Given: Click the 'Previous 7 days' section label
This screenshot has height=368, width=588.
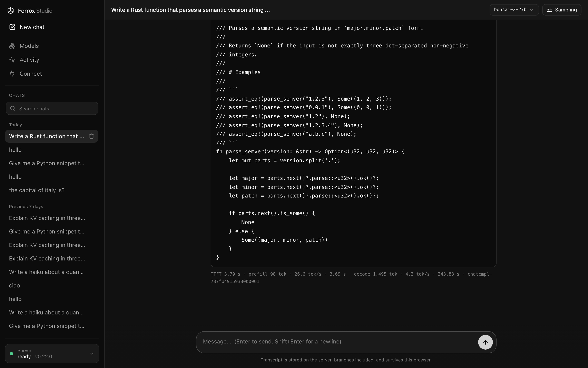Looking at the screenshot, I should 26,207.
